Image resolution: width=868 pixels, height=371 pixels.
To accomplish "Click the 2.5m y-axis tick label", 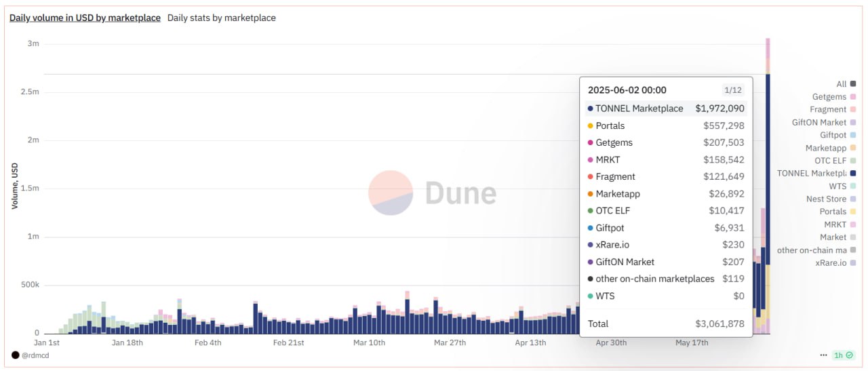I will [31, 92].
